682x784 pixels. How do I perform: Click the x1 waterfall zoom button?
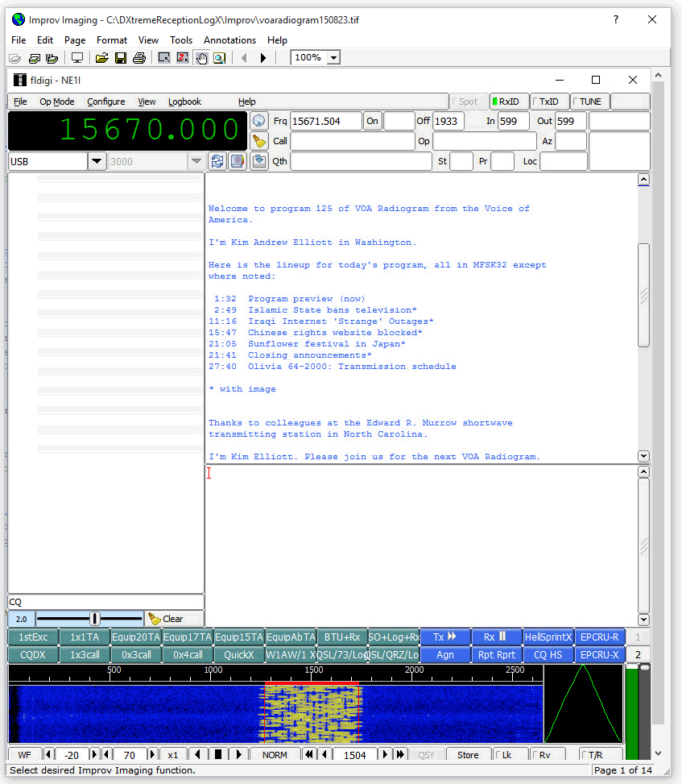pyautogui.click(x=172, y=754)
